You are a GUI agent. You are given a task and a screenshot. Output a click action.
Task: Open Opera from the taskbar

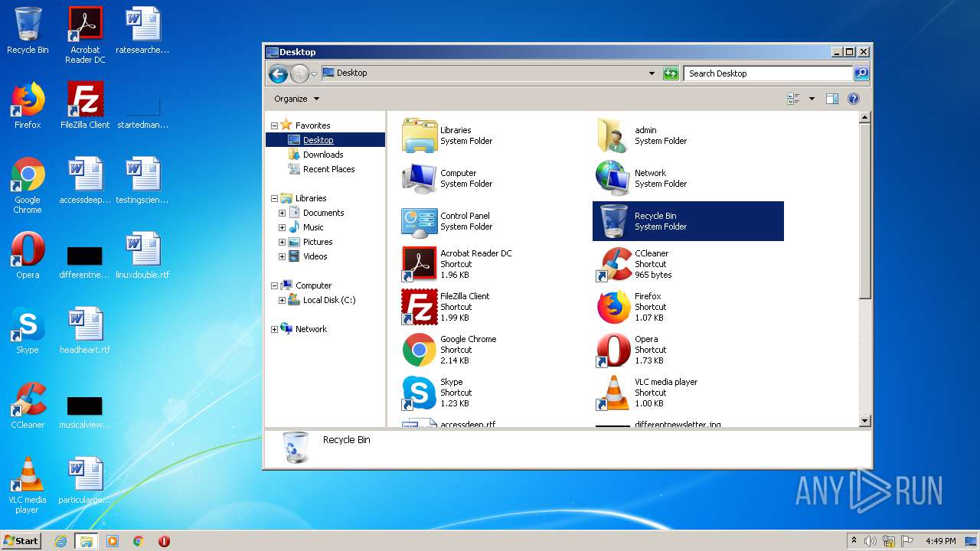tap(164, 541)
